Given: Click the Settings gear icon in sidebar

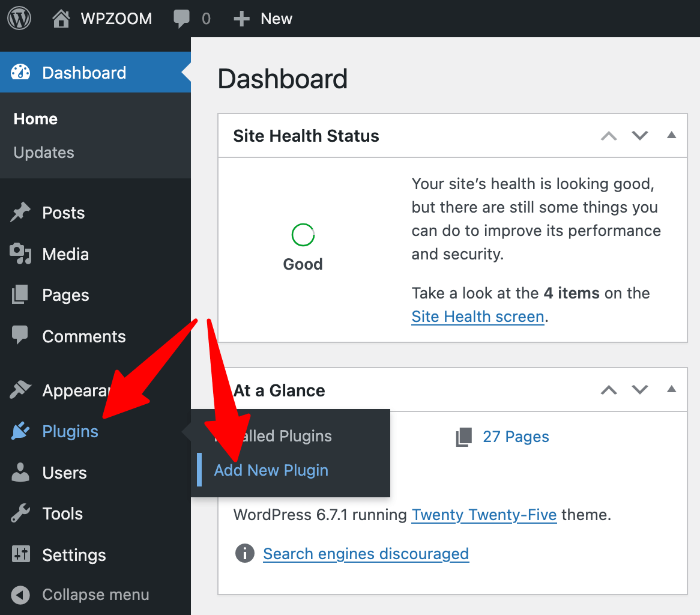Looking at the screenshot, I should 19,554.
